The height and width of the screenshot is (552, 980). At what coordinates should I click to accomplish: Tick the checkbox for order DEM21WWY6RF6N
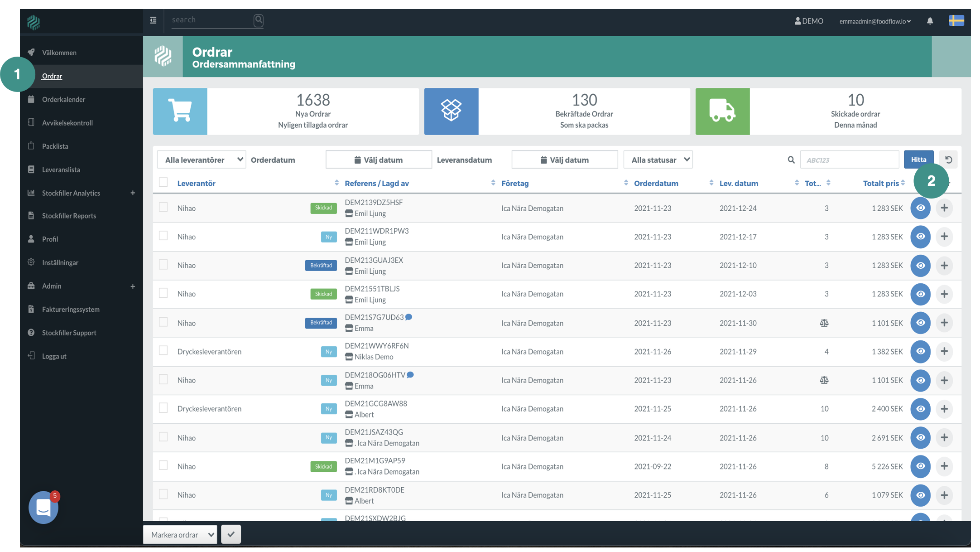tap(163, 351)
